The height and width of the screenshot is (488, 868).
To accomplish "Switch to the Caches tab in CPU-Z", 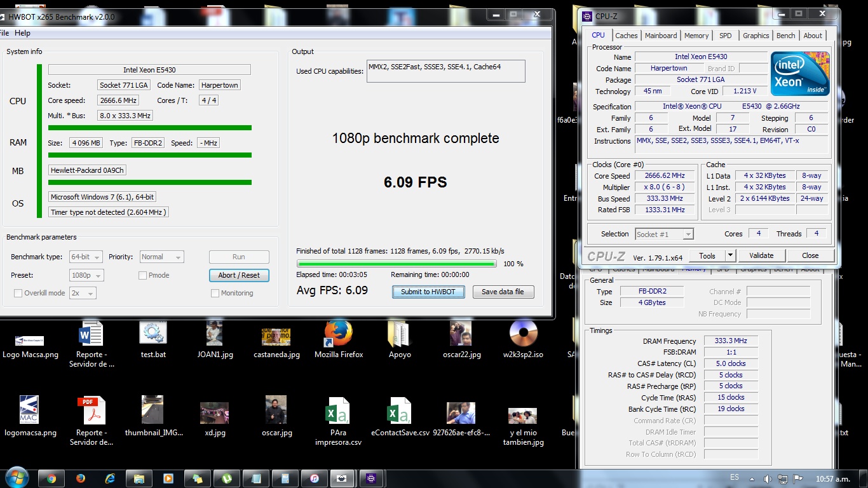I will (x=626, y=36).
